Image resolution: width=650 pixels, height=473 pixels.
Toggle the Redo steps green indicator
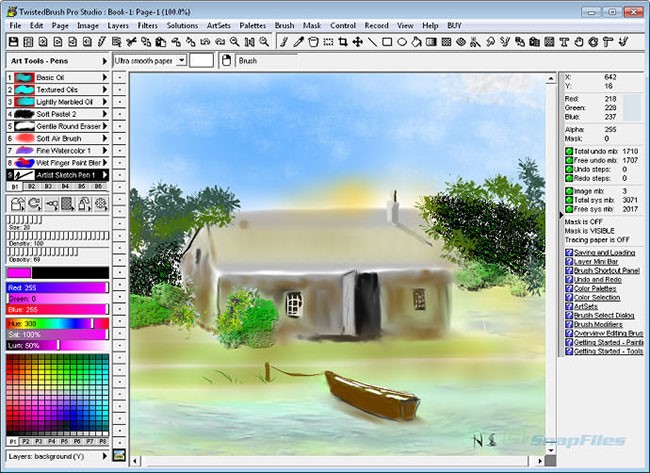tap(569, 178)
